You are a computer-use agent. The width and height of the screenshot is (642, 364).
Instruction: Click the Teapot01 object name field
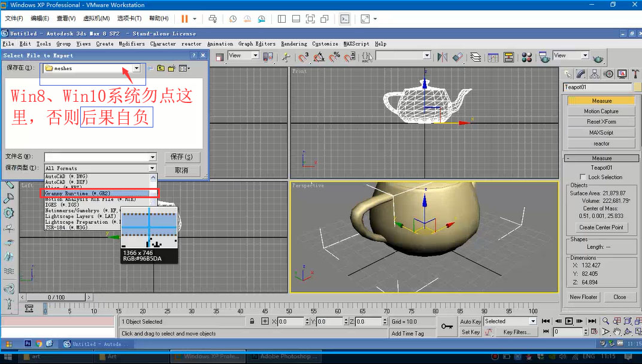click(598, 87)
